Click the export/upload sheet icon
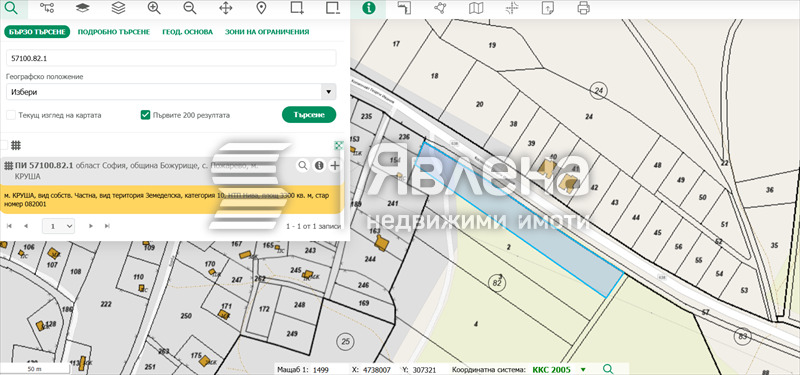 [547, 8]
